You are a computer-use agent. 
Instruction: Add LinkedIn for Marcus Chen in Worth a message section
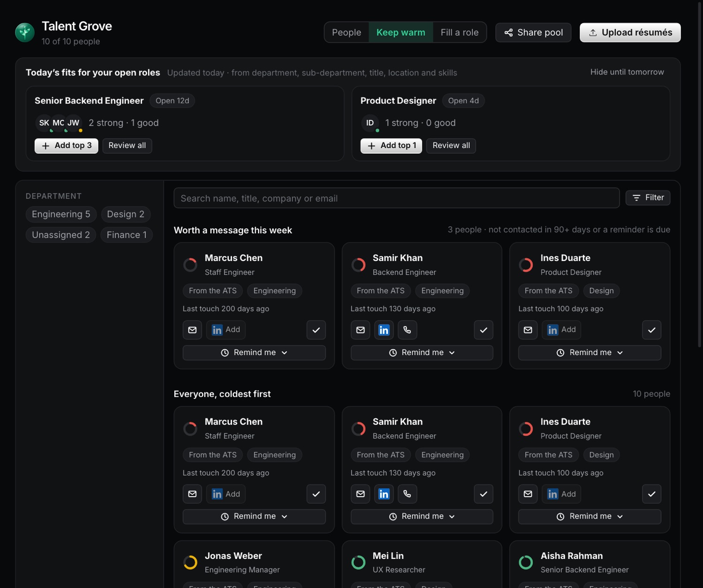226,330
